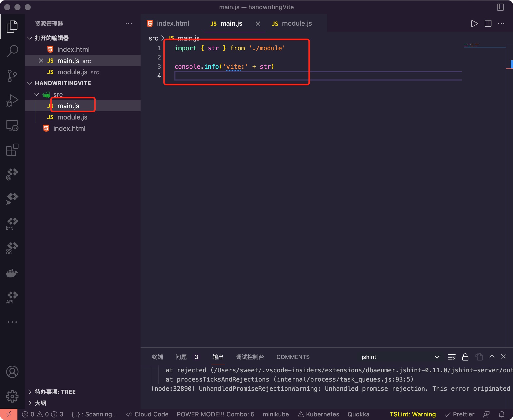Click line number 1 in the gutter
513x420 pixels.
159,48
